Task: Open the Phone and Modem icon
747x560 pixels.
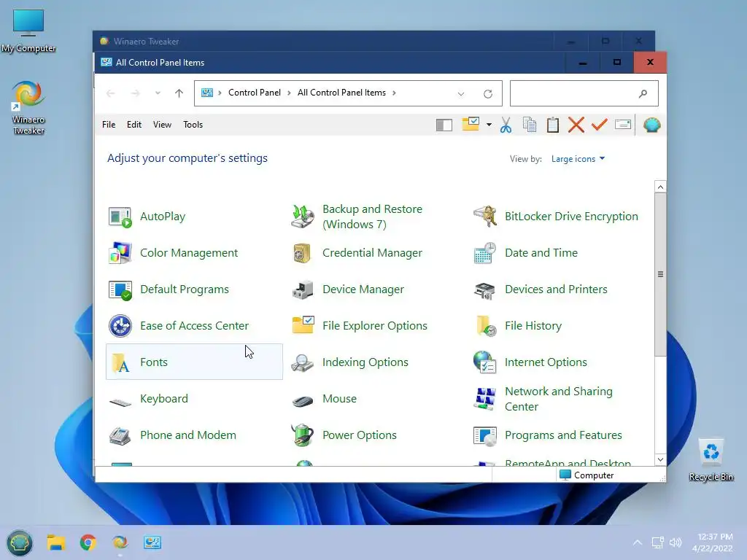Action: [x=120, y=435]
